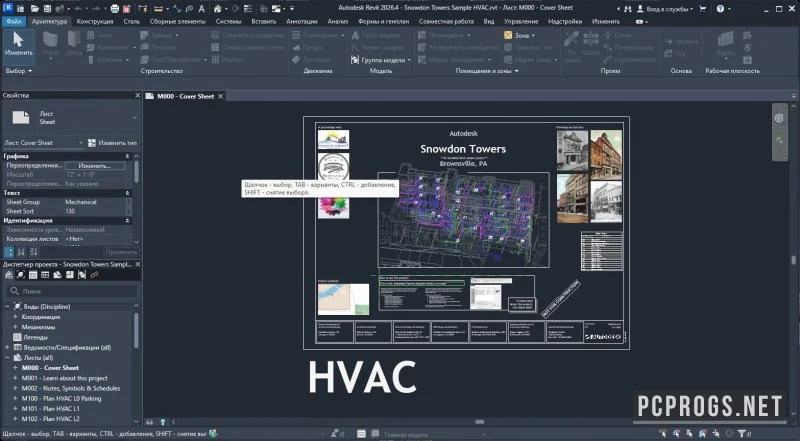Click the navigation wheel icon in drawing area
Screen dimensions: 800x441
pos(779,119)
